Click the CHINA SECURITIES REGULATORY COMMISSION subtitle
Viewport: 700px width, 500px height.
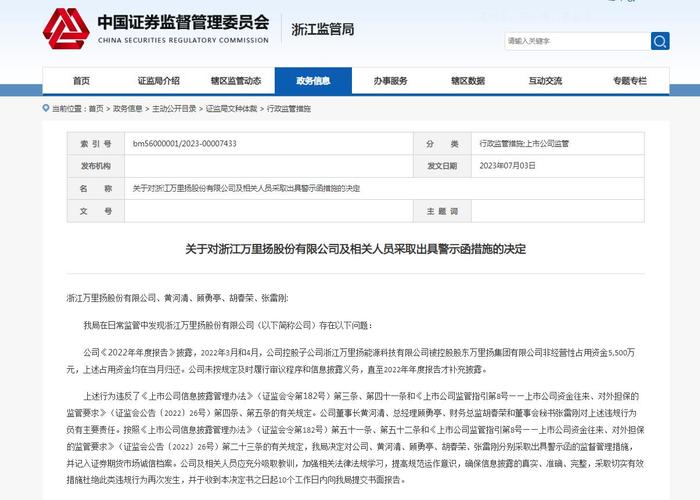(183, 40)
